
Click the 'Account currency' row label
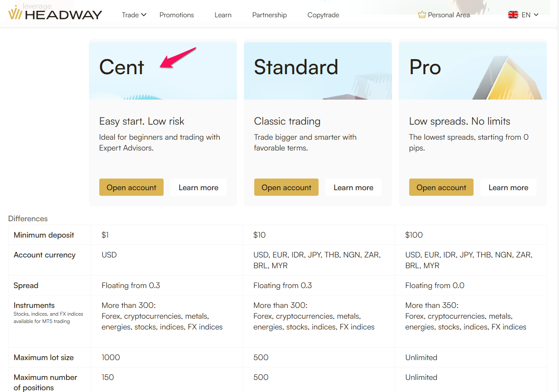click(44, 255)
